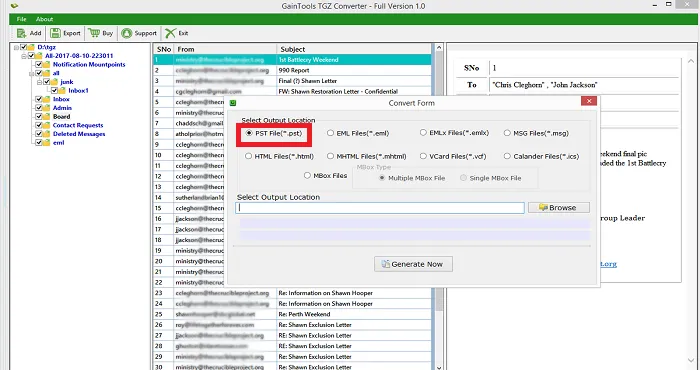Click the Buy cart icon

tap(94, 33)
